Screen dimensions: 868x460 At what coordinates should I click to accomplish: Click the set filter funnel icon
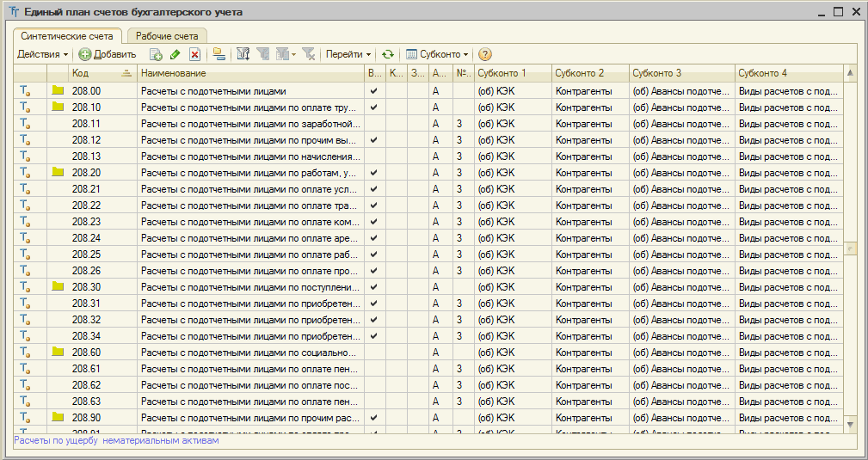pos(243,54)
